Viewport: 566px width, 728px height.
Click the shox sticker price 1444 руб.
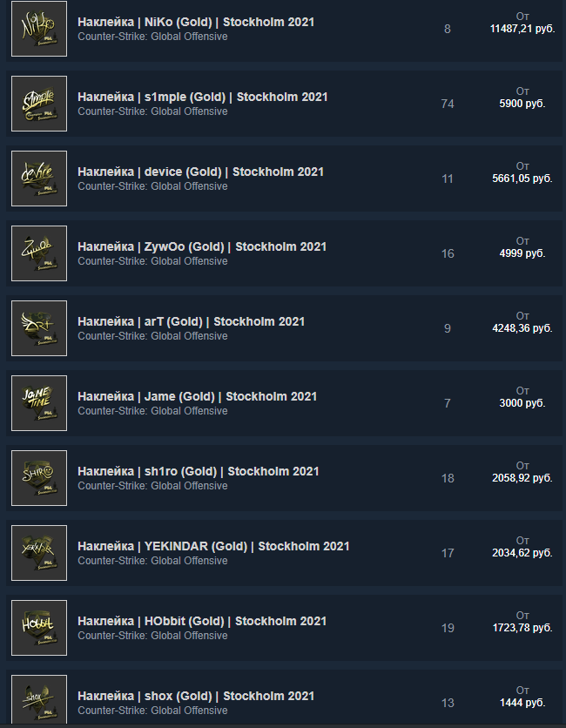pyautogui.click(x=522, y=703)
